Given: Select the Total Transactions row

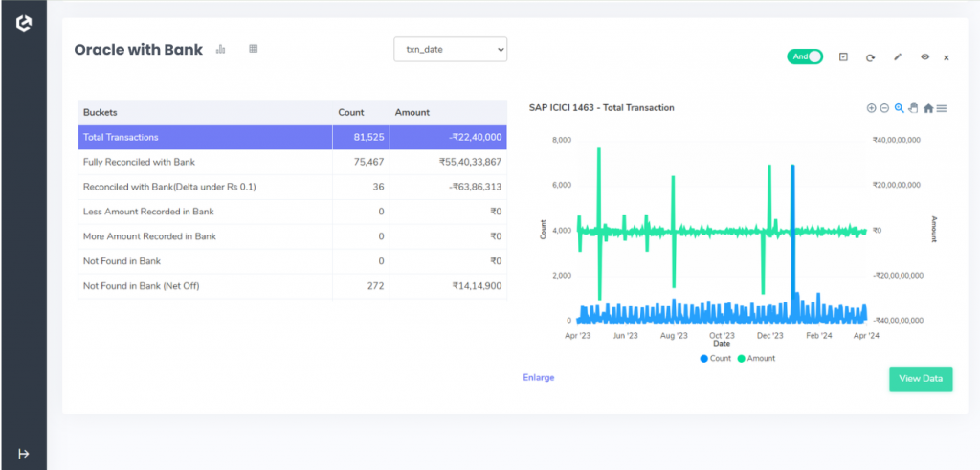Looking at the screenshot, I should [x=293, y=137].
